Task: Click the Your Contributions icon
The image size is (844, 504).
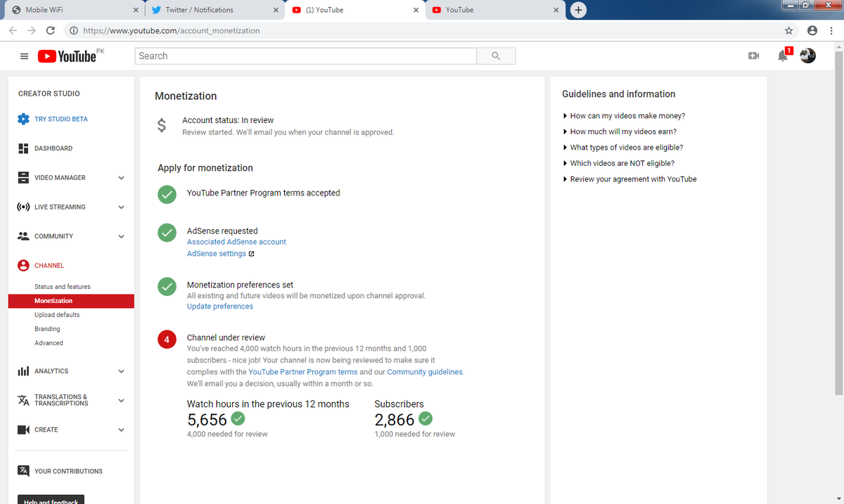Action: (x=23, y=471)
